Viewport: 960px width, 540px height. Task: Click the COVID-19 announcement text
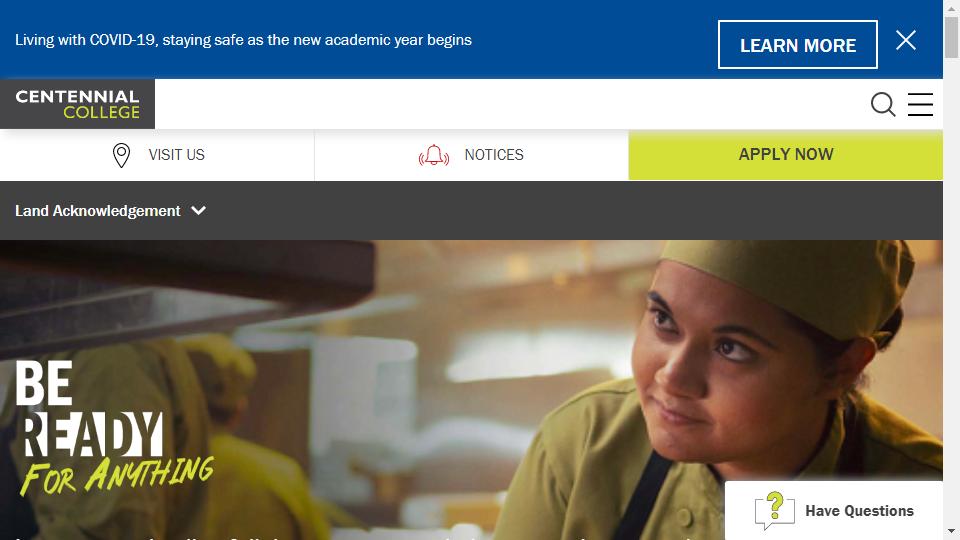(x=244, y=40)
